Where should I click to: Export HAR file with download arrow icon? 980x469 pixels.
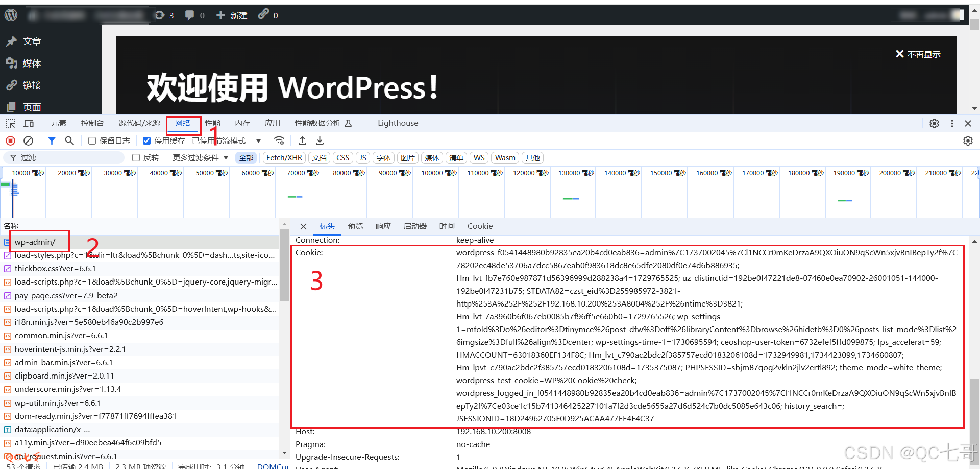pyautogui.click(x=320, y=140)
